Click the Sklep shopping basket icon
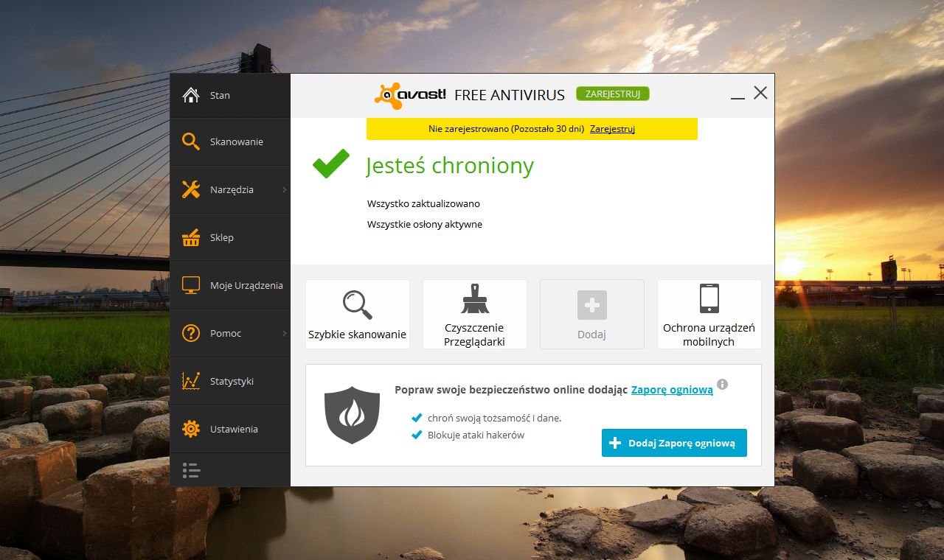The height and width of the screenshot is (560, 944). point(191,237)
